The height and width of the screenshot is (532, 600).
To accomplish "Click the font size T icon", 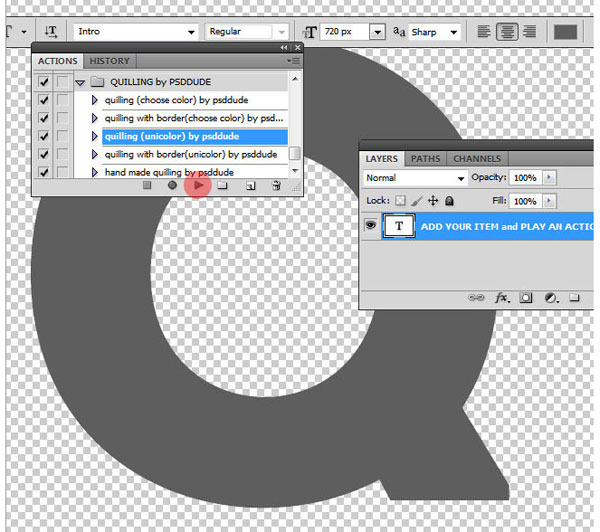I will point(310,32).
